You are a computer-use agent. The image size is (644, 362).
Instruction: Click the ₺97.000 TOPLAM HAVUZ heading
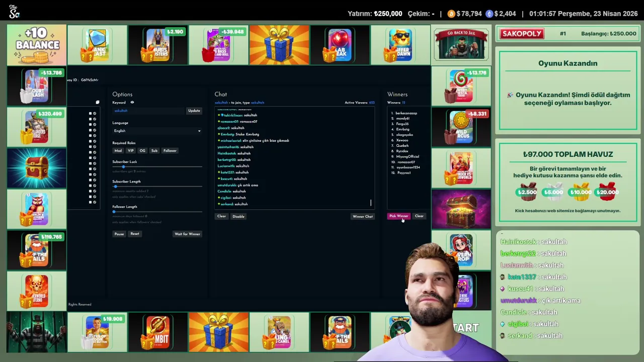coord(568,154)
